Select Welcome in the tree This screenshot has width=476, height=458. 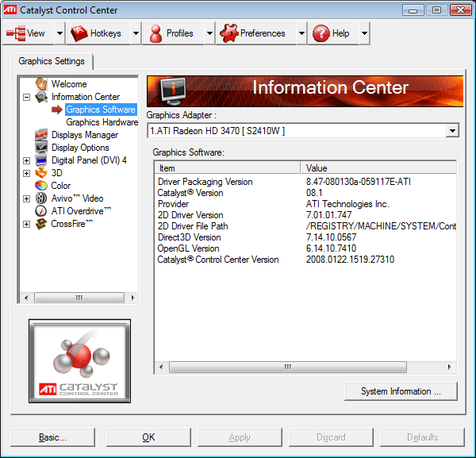pyautogui.click(x=69, y=84)
